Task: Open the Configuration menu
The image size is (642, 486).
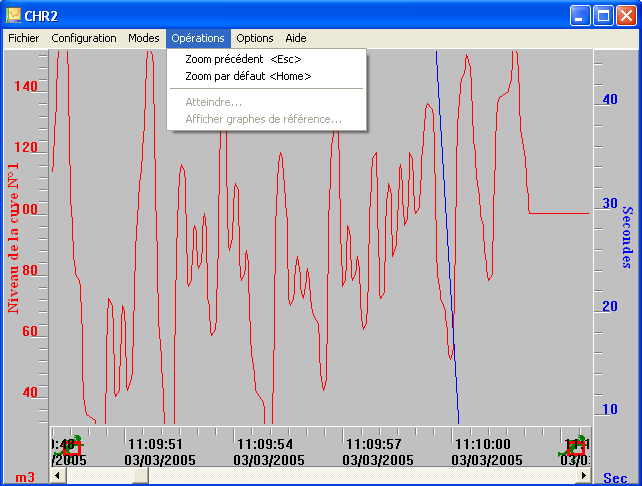Action: coord(84,38)
